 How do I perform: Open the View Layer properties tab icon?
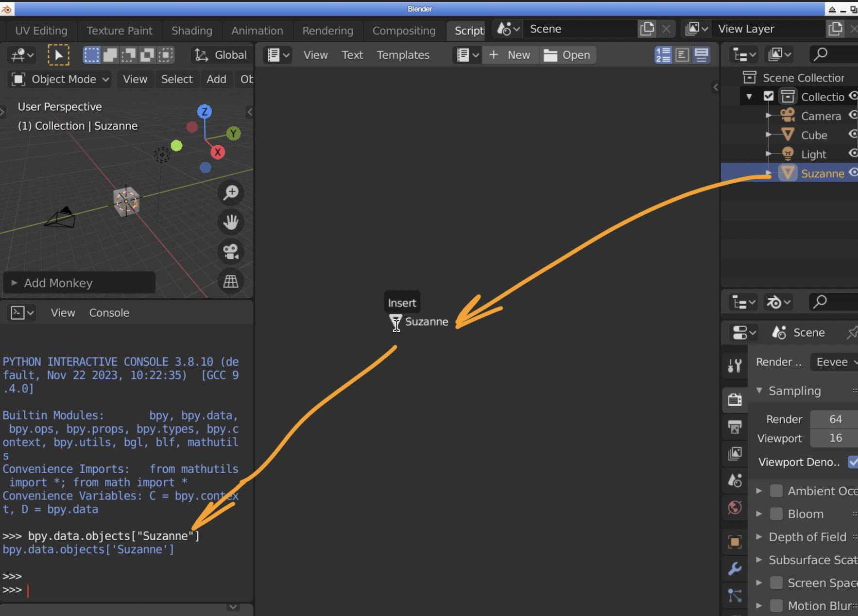735,454
